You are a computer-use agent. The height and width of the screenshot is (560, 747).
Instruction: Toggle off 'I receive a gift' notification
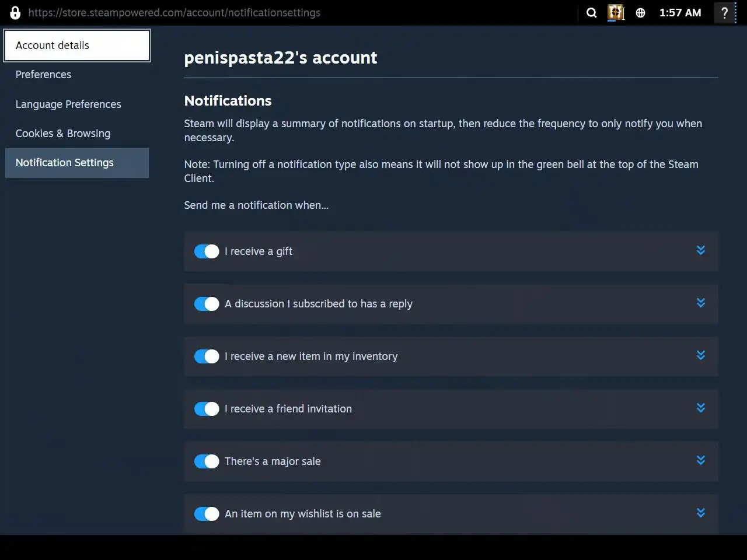207,251
